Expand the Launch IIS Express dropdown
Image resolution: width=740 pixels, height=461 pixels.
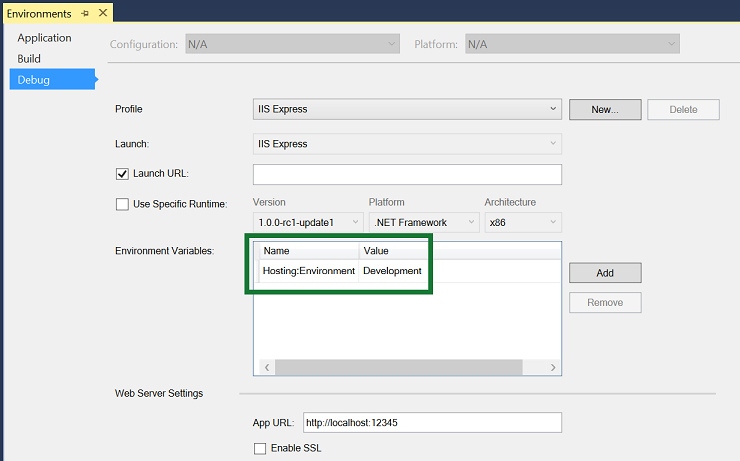point(407,144)
